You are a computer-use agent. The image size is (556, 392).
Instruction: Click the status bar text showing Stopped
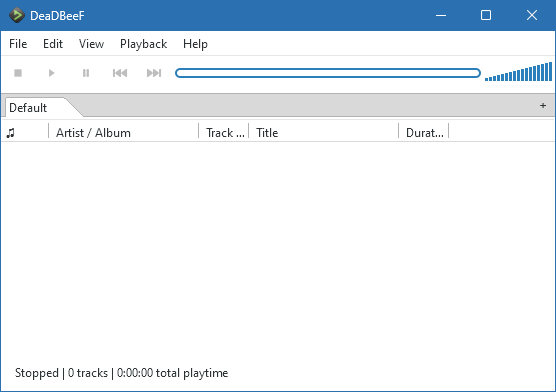[x=122, y=373]
